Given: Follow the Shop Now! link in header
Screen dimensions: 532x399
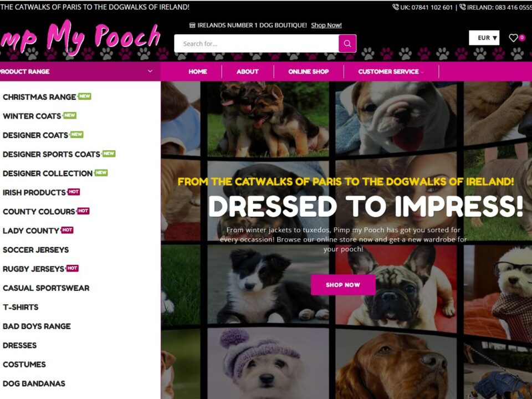Looking at the screenshot, I should 326,25.
